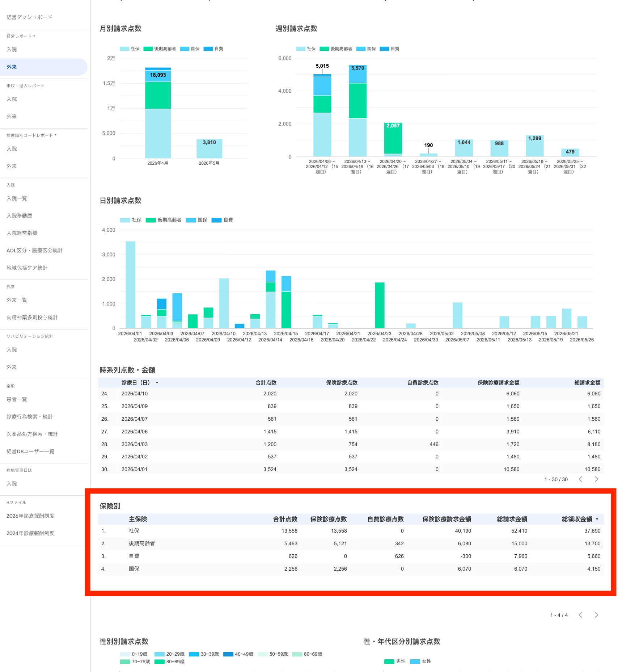Screen dimensions: 618x672
Task: Toggle 後期高齢者 legend in 週別請求点数 chart
Action: (336, 49)
